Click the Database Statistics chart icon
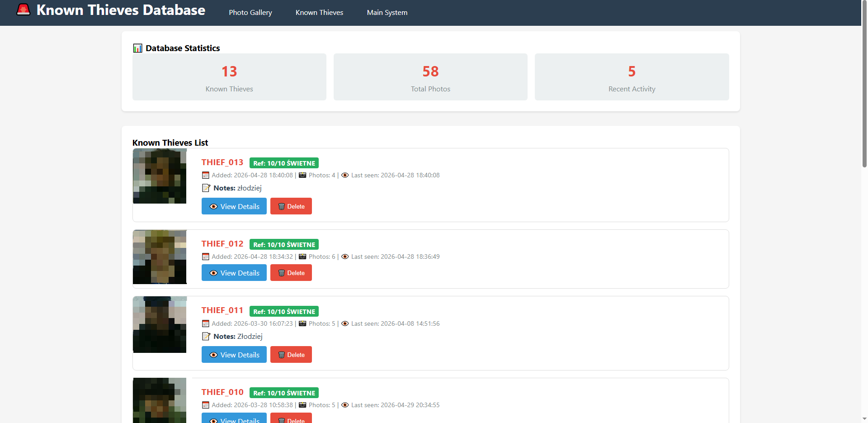Screen dimensions: 868x423 [137, 48]
